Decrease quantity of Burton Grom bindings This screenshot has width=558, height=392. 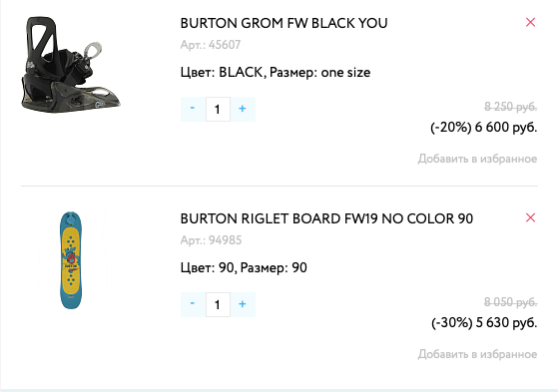pos(193,109)
